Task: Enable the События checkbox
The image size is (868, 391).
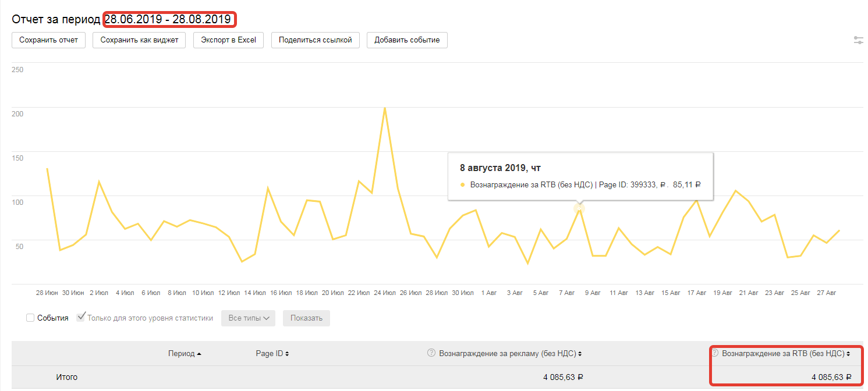Action: point(30,318)
